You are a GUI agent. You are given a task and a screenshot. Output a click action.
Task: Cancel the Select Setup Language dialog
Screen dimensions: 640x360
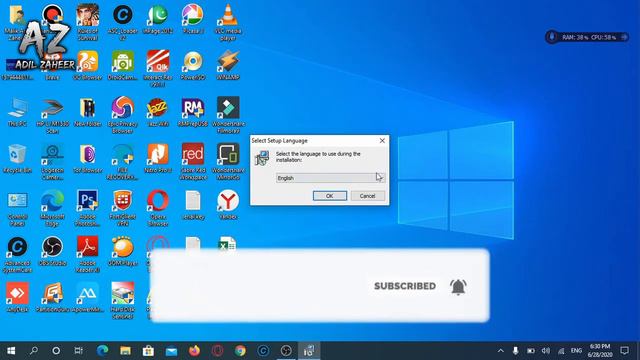367,196
